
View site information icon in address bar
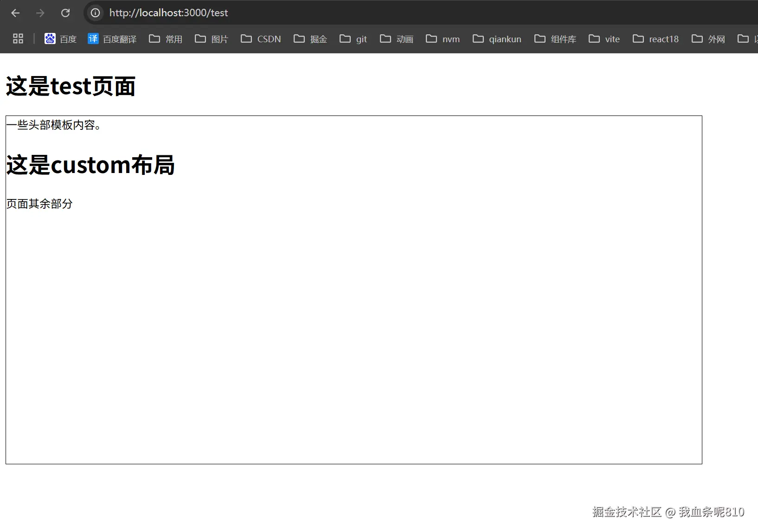point(95,13)
